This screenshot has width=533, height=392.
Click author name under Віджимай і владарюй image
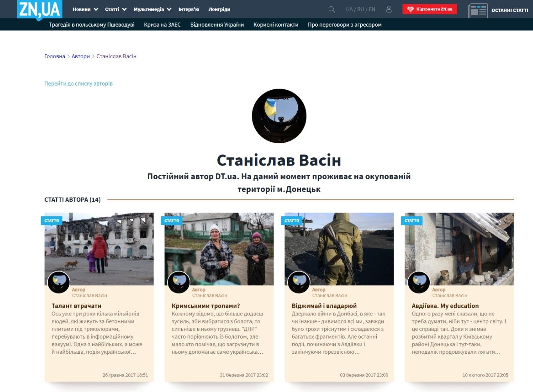pos(329,296)
